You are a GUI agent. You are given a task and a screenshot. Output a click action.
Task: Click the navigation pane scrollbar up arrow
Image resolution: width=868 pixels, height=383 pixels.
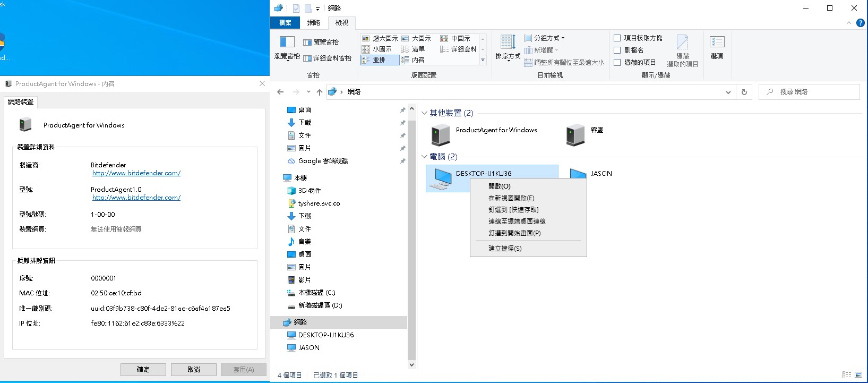pyautogui.click(x=411, y=109)
